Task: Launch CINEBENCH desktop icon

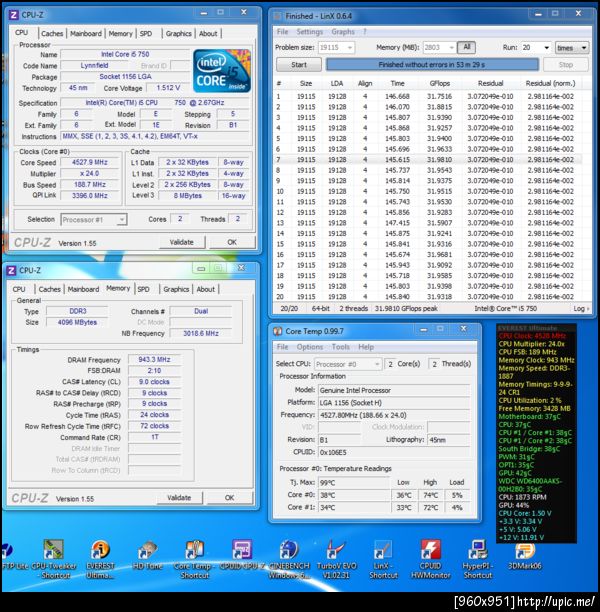Action: (x=289, y=559)
